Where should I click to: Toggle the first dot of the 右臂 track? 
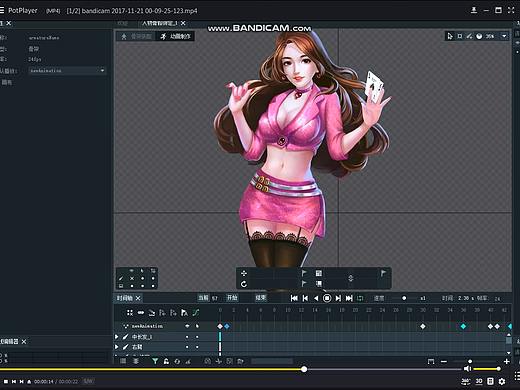coord(187,347)
